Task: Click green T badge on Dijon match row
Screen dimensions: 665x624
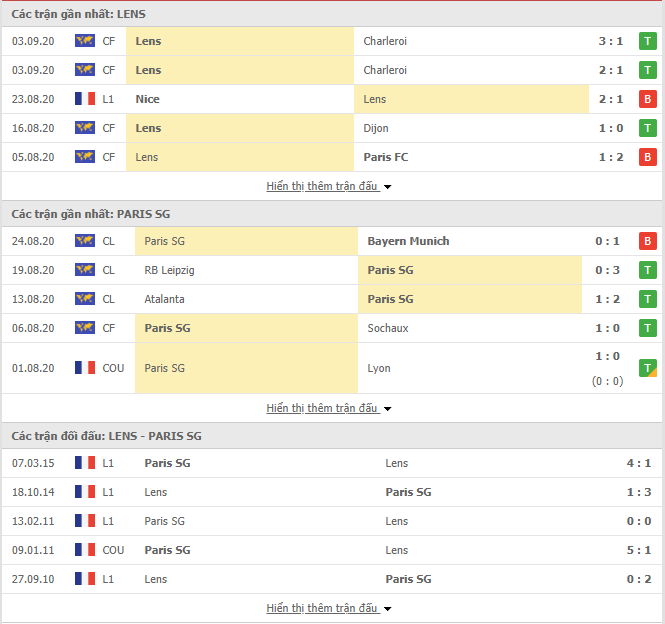Action: [x=648, y=128]
